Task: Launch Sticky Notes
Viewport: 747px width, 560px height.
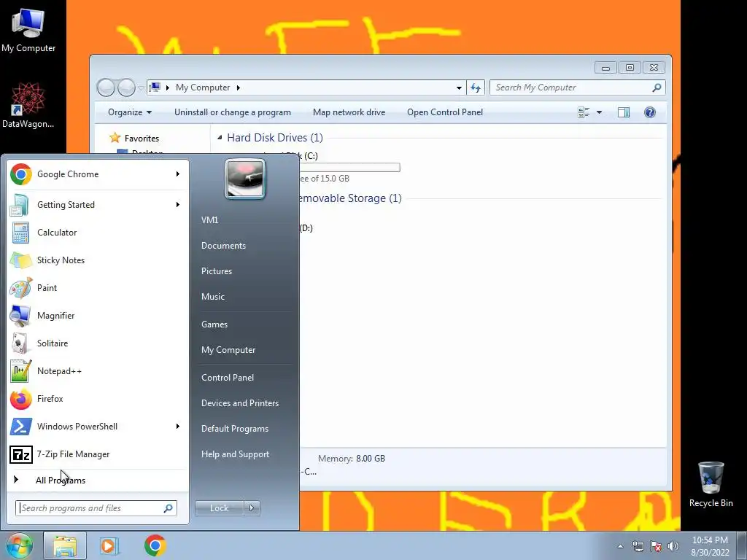Action: point(97,260)
